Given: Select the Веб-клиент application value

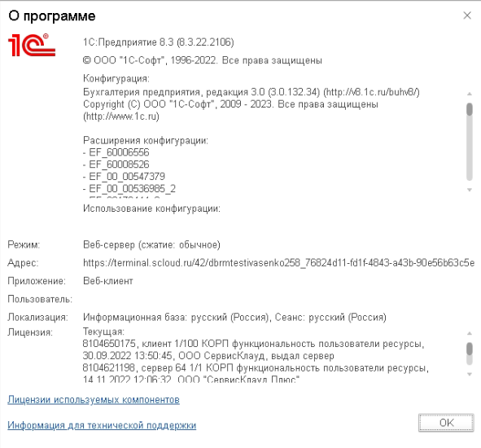Looking at the screenshot, I should pos(108,281).
